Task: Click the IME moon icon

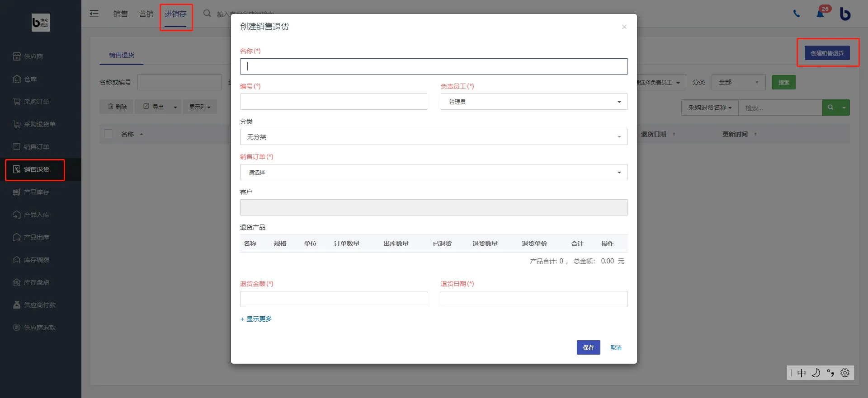Action: pyautogui.click(x=816, y=373)
